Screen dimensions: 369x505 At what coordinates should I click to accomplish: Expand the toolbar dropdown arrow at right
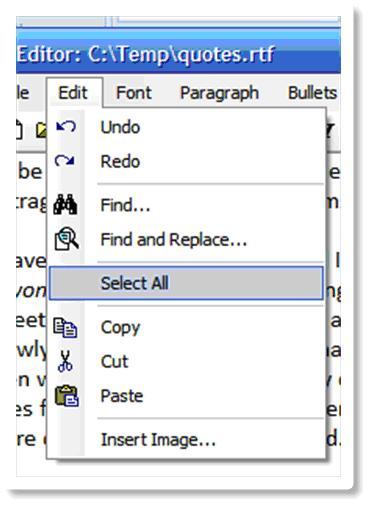(x=330, y=131)
